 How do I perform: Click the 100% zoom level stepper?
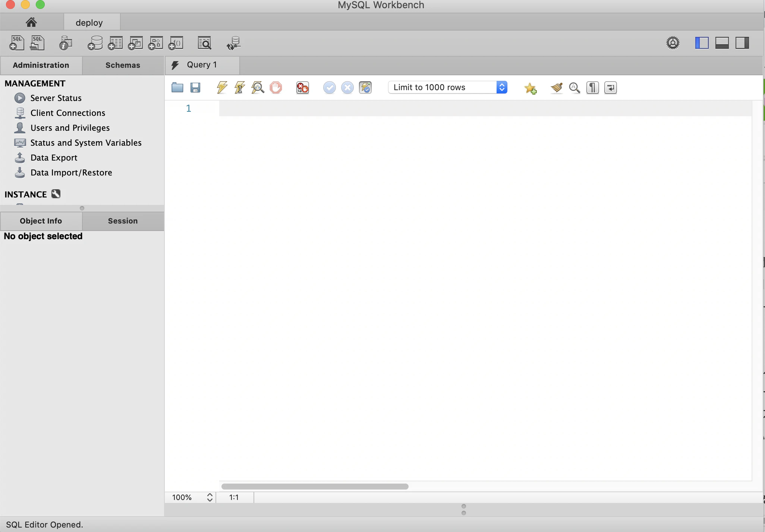pyautogui.click(x=210, y=497)
